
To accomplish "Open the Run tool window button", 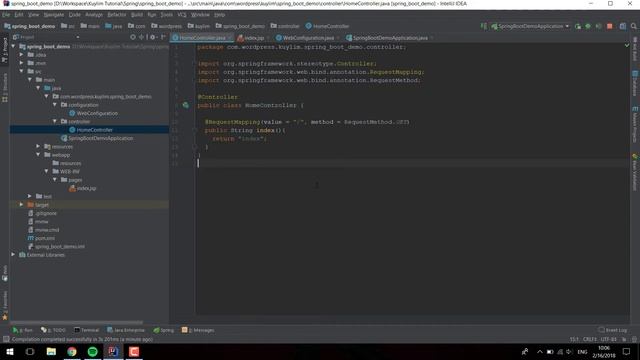I will [x=22, y=330].
